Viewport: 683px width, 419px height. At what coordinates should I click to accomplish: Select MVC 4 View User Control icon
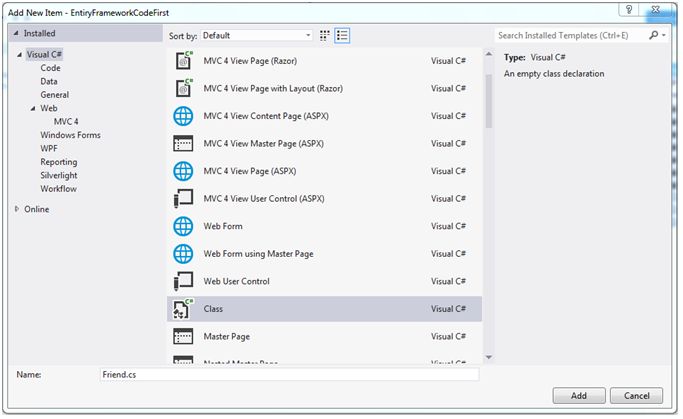tap(184, 198)
